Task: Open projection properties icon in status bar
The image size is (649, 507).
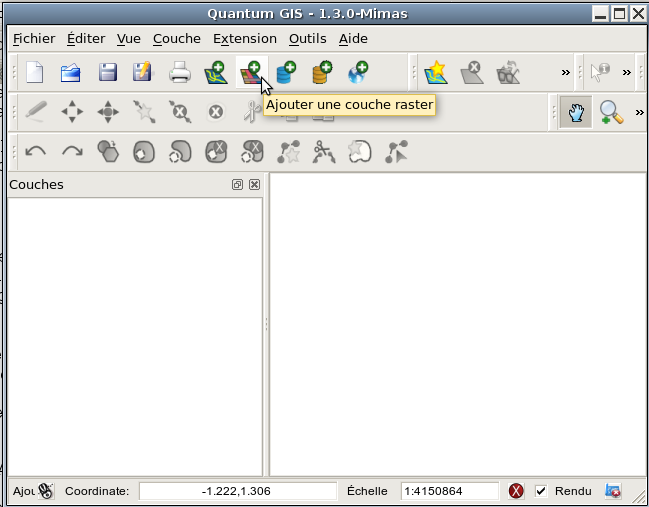Action: pos(613,491)
